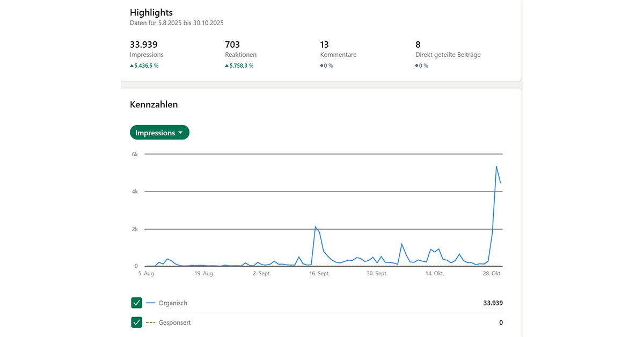Click the green up arrow beside 5.758,3 %
The width and height of the screenshot is (644, 337).
click(227, 65)
